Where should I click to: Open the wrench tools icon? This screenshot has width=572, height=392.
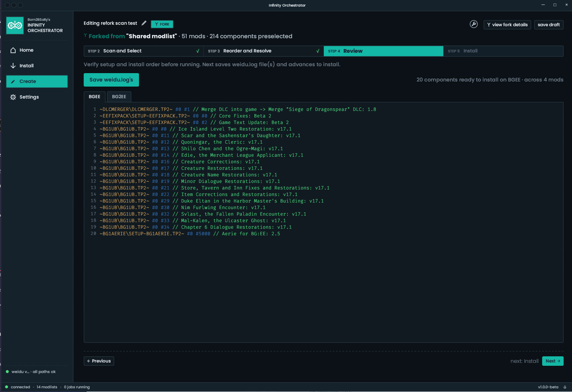point(474,24)
